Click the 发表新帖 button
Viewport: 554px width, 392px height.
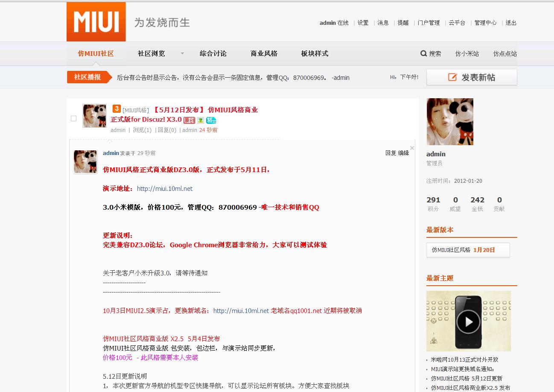472,77
